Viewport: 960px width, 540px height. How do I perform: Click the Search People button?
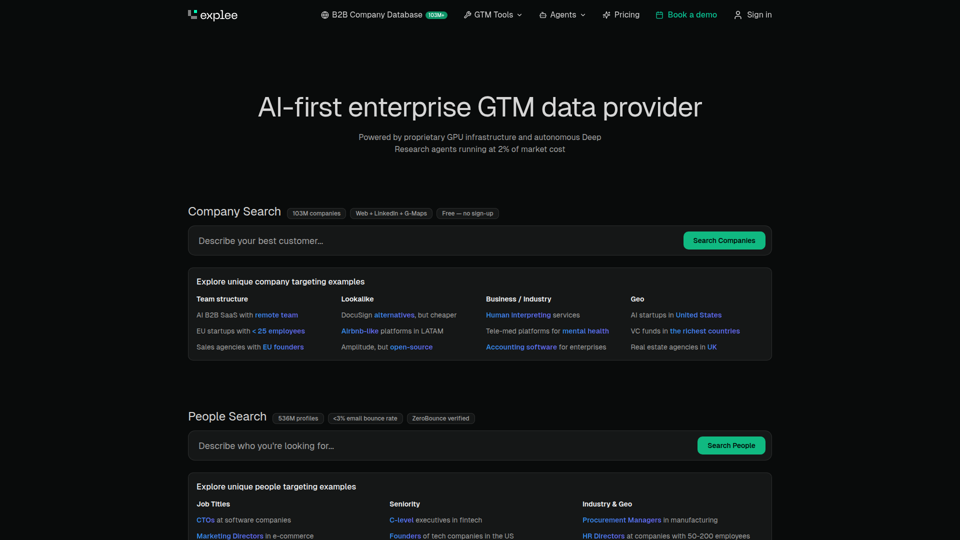click(731, 446)
